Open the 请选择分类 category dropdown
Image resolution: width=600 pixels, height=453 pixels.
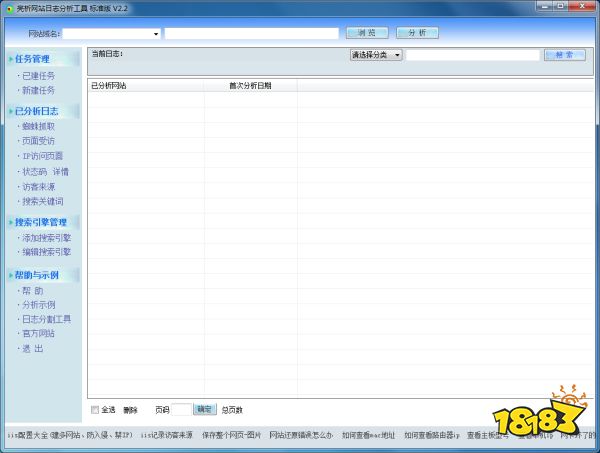pos(397,55)
